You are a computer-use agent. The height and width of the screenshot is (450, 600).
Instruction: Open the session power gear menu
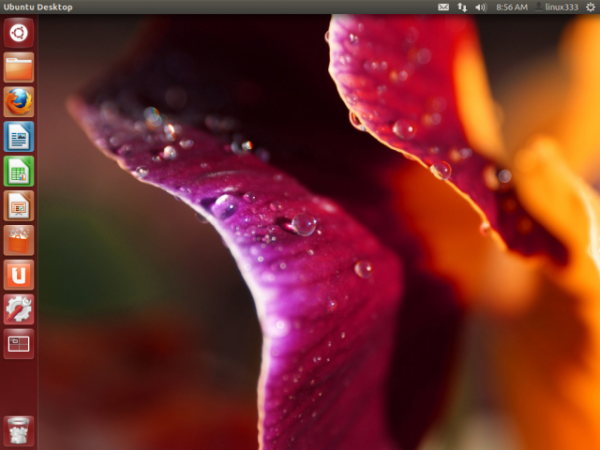(590, 7)
